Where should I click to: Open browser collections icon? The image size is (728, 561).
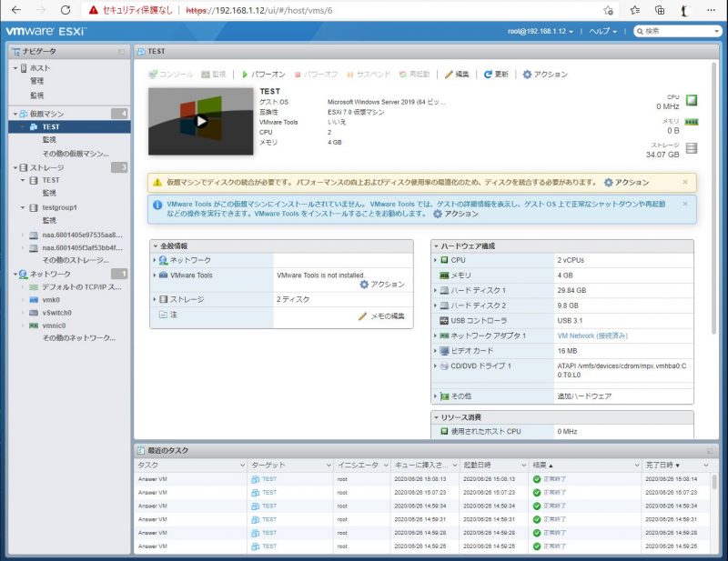tap(659, 10)
